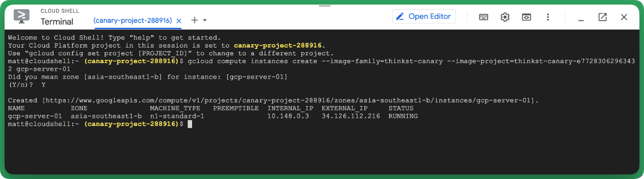Click the STATUS column header
644x179 pixels.
coord(401,108)
